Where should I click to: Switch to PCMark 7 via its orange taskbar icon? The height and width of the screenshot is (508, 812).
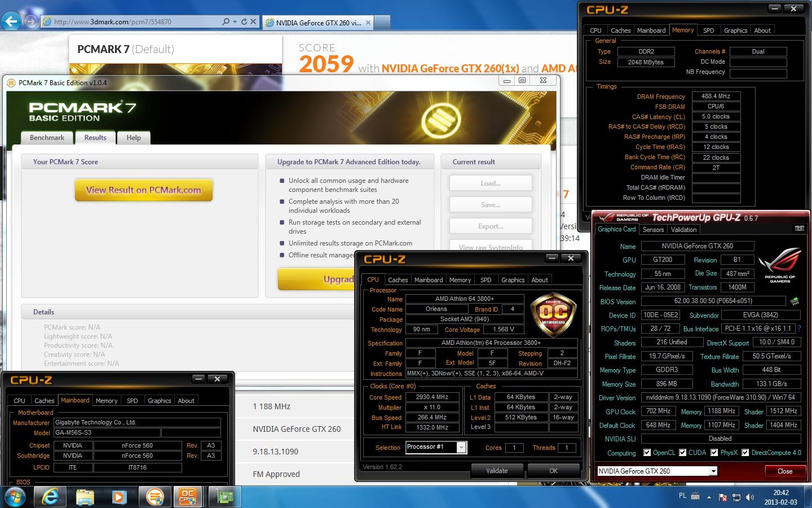pyautogui.click(x=154, y=497)
